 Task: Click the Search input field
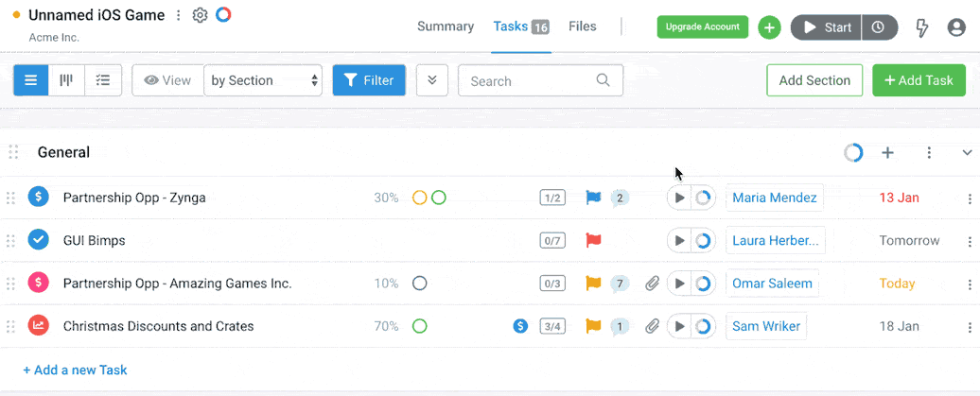pyautogui.click(x=530, y=80)
